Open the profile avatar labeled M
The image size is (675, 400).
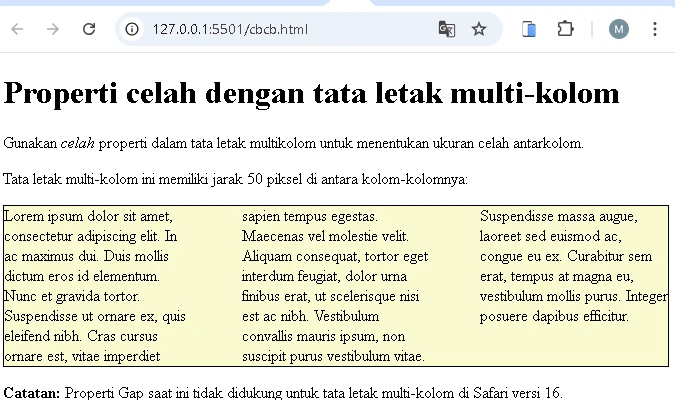click(619, 29)
